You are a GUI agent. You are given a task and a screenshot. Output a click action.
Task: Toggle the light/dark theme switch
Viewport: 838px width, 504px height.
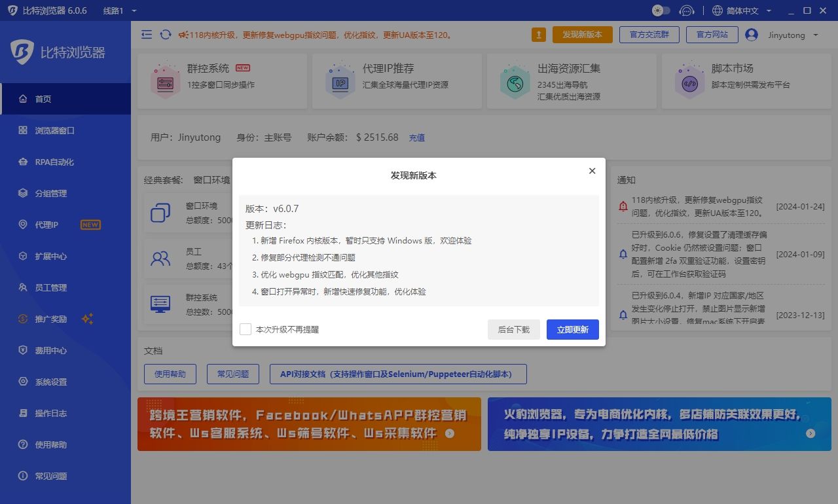tap(661, 10)
